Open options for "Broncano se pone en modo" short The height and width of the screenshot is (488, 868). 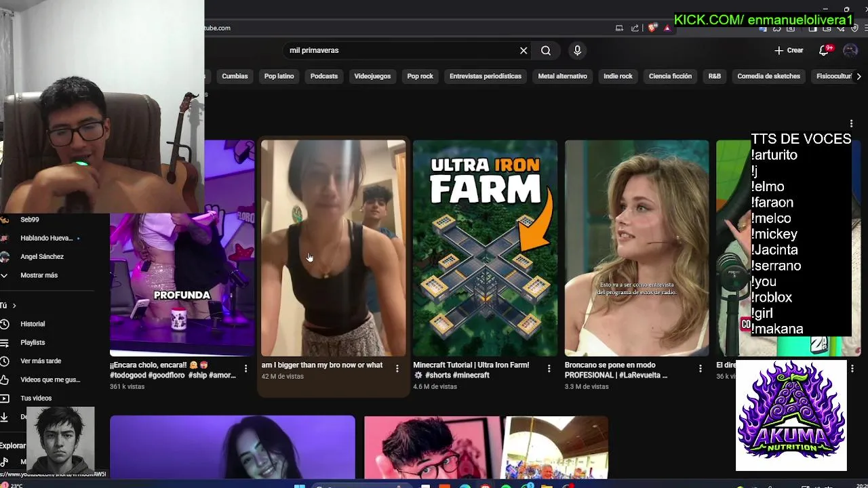701,368
